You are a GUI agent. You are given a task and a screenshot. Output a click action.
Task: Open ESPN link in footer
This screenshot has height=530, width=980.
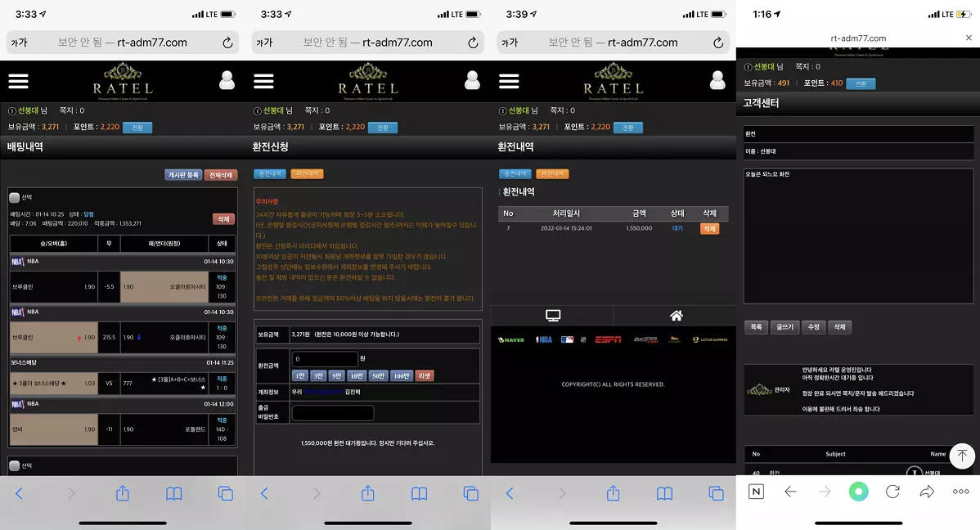[x=608, y=339]
